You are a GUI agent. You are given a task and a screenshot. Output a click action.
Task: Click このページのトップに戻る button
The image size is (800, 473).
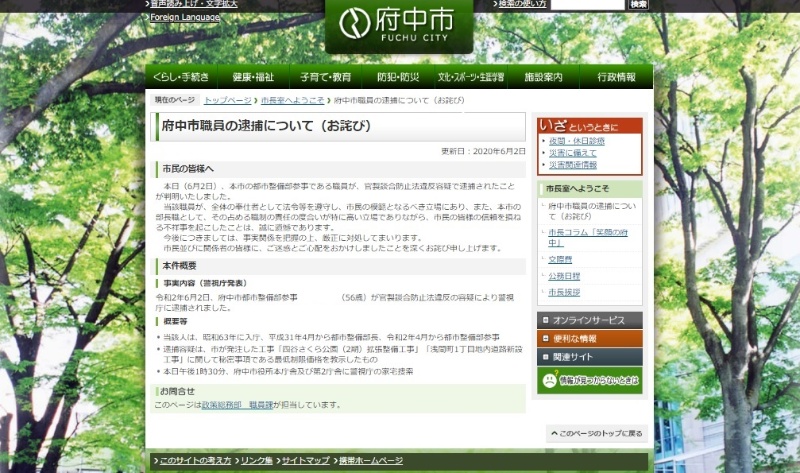[597, 433]
